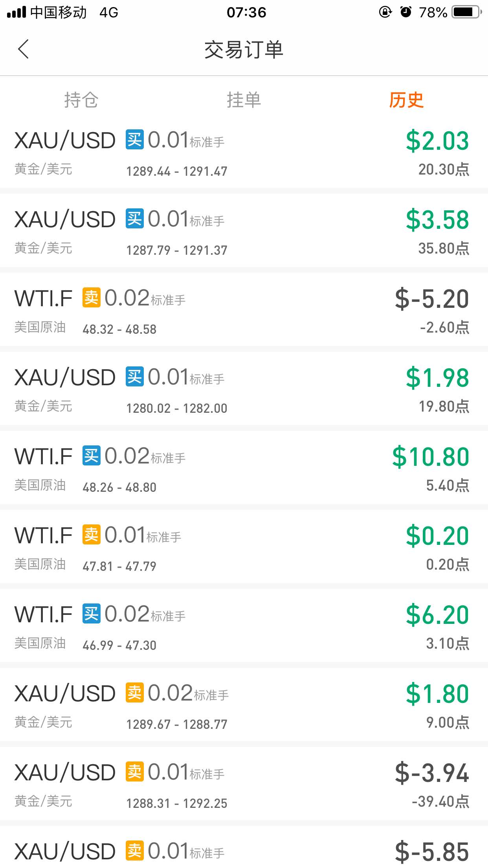Tap the 买 badge on $2.03 order
The height and width of the screenshot is (868, 488).
135,140
